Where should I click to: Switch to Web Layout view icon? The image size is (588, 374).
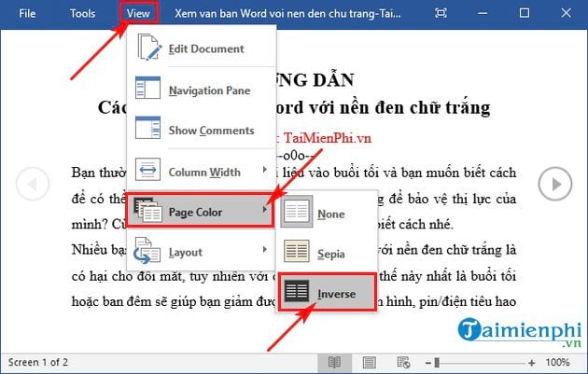[x=403, y=363]
